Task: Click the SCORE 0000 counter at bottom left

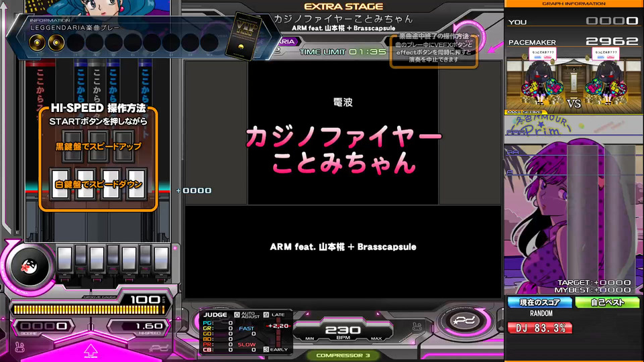Action: (x=44, y=326)
